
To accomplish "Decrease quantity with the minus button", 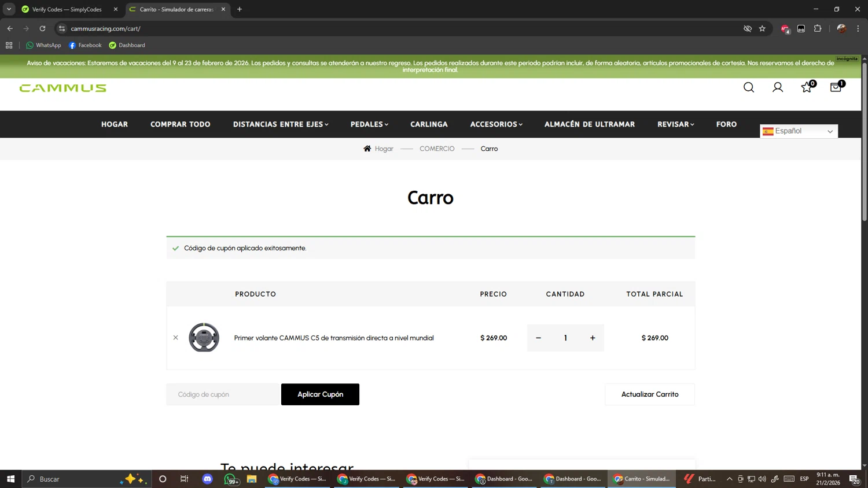I will tap(538, 338).
